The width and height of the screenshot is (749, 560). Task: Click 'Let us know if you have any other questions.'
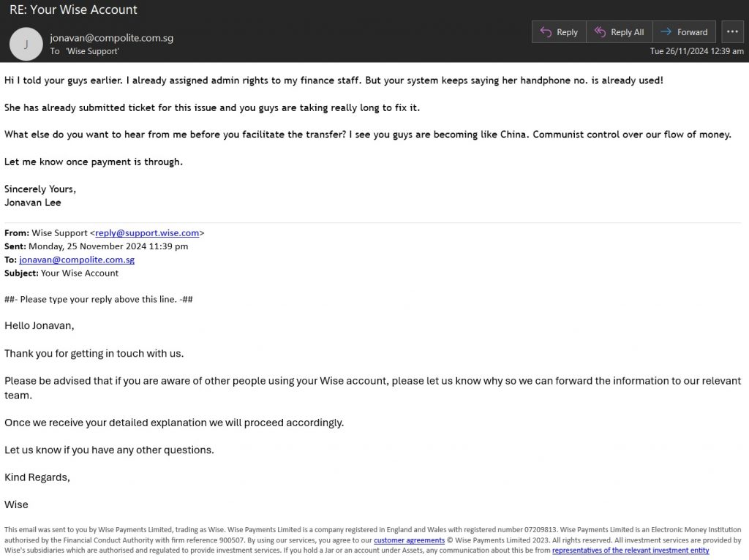tap(110, 450)
